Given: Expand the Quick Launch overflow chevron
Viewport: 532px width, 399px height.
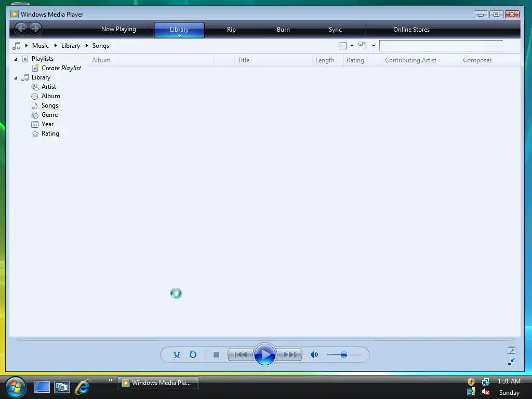Looking at the screenshot, I should point(110,380).
